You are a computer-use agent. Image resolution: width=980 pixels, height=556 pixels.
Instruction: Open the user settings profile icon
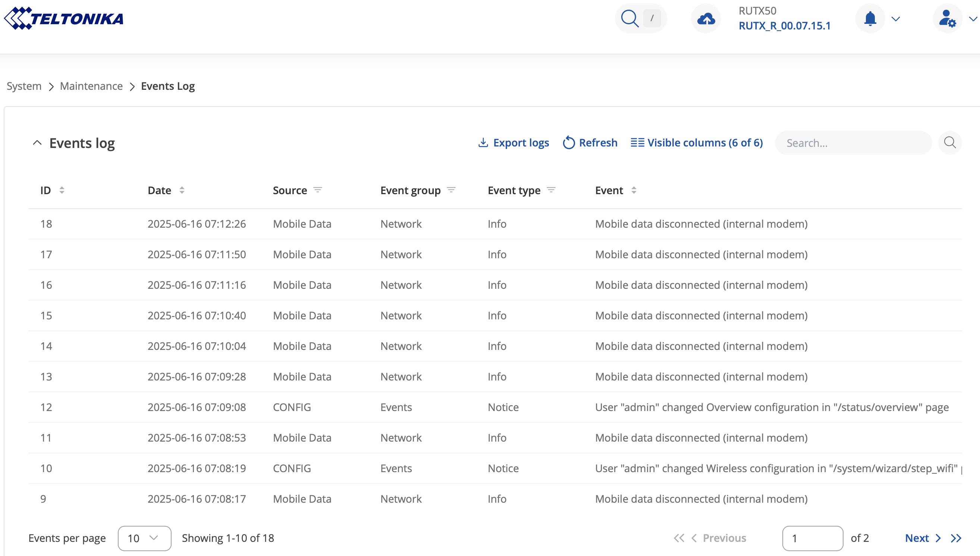coord(947,18)
